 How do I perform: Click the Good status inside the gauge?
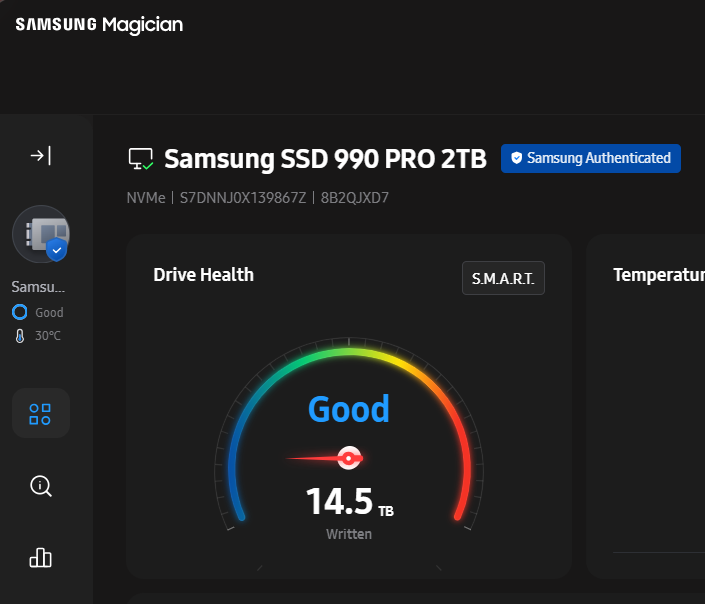tap(348, 409)
